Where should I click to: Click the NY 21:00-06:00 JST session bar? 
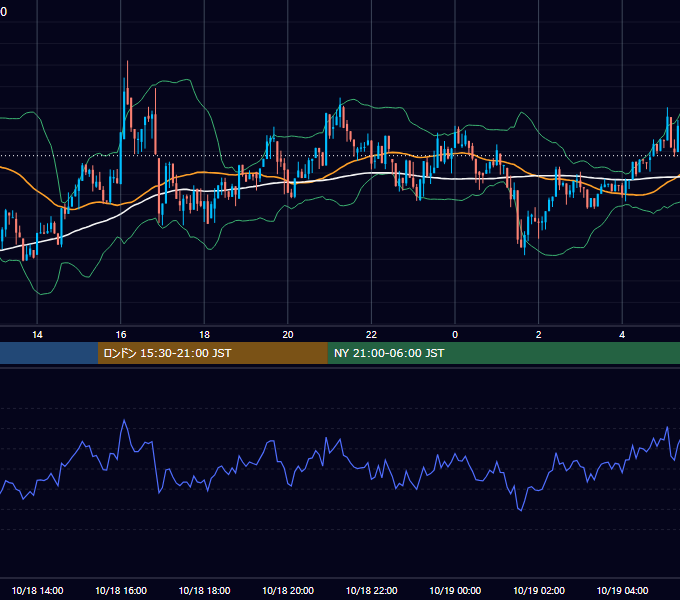tap(503, 353)
